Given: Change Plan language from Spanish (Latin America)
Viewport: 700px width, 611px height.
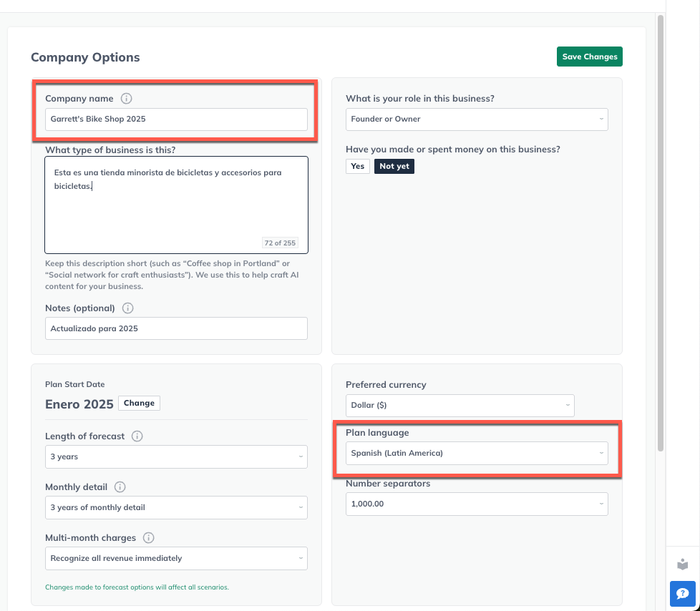Looking at the screenshot, I should point(476,453).
